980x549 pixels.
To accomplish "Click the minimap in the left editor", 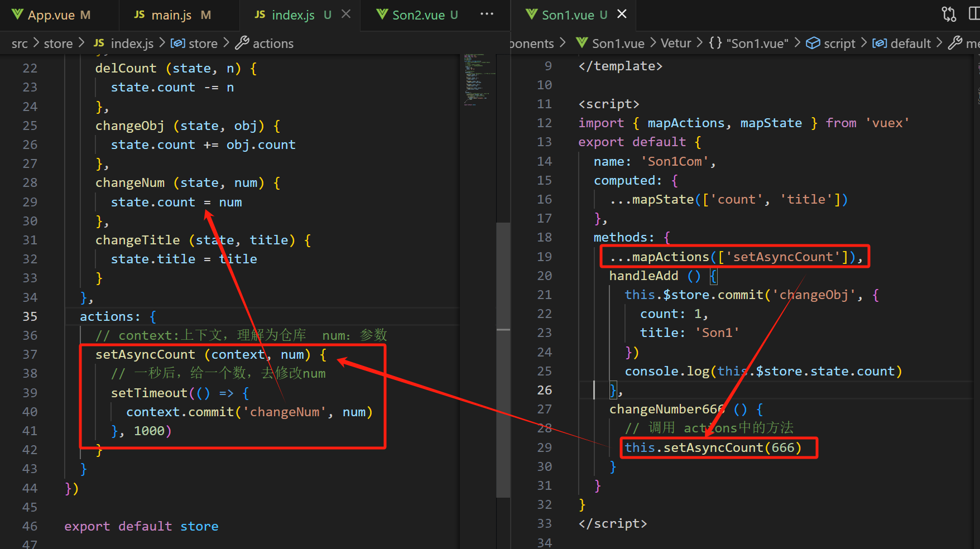I will click(x=478, y=80).
